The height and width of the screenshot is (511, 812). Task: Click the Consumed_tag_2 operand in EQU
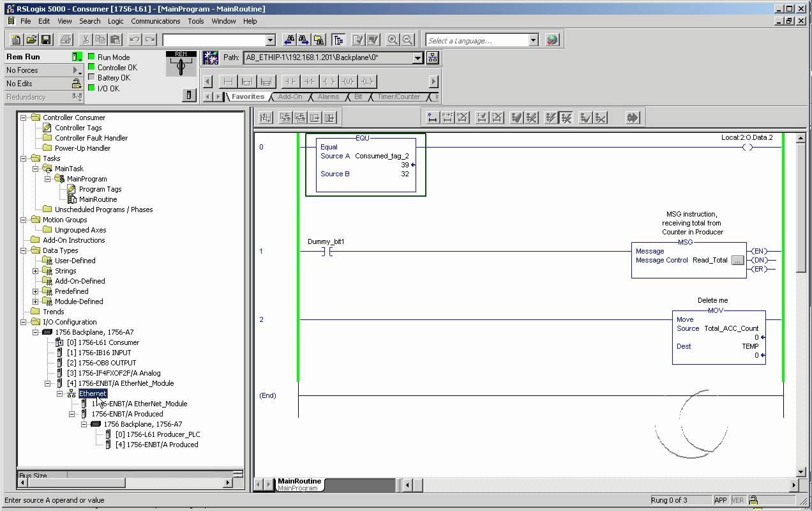(382, 156)
